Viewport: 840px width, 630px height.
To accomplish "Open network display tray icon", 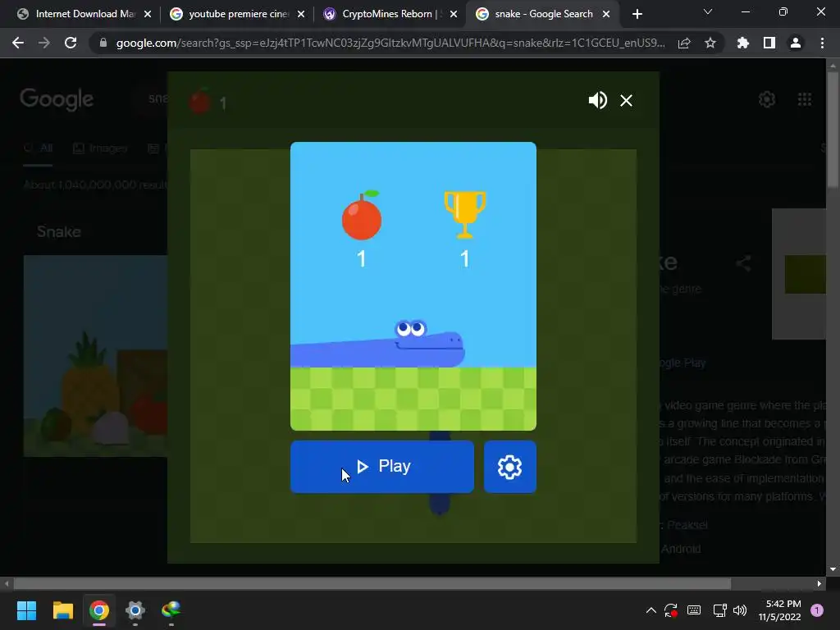I will 719,610.
